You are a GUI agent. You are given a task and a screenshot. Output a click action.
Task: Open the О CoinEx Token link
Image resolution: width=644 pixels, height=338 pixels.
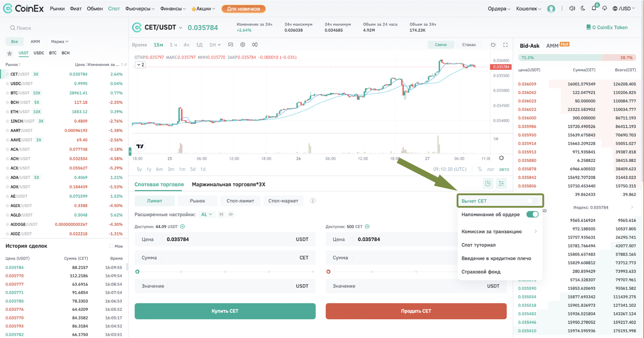(x=607, y=27)
